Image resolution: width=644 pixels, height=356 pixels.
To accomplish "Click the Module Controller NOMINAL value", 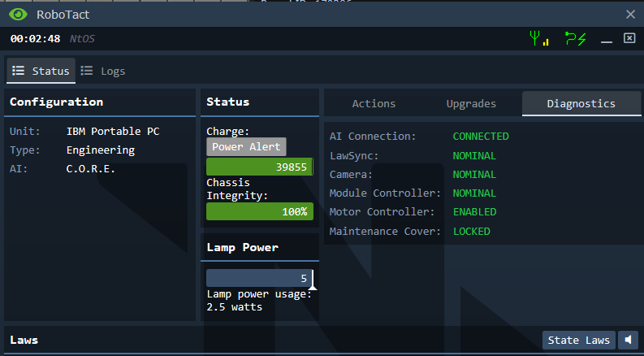I will coord(474,193).
